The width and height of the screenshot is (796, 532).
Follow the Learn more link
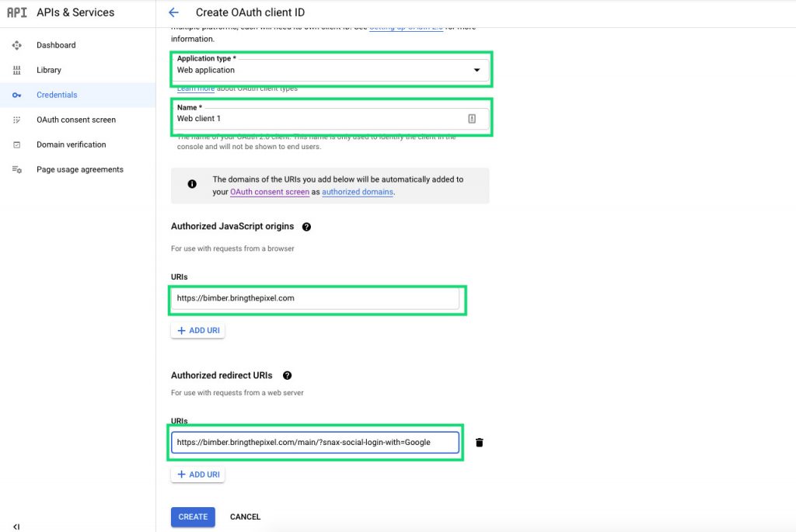(196, 89)
